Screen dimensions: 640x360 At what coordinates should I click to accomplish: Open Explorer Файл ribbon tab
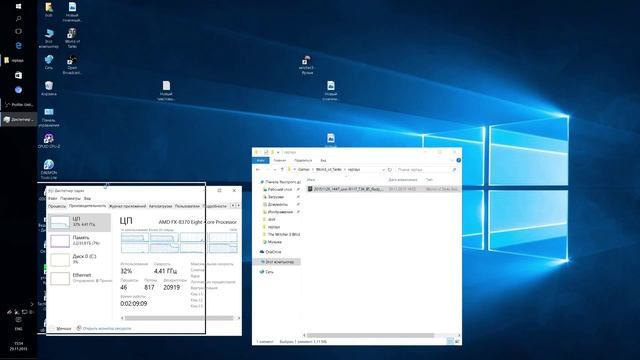point(261,160)
